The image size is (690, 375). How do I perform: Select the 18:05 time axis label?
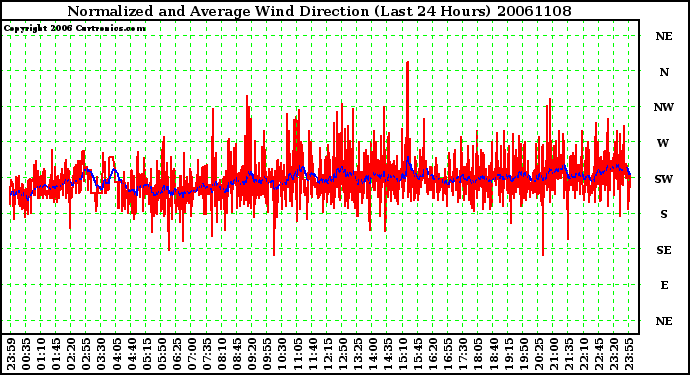coord(477,354)
